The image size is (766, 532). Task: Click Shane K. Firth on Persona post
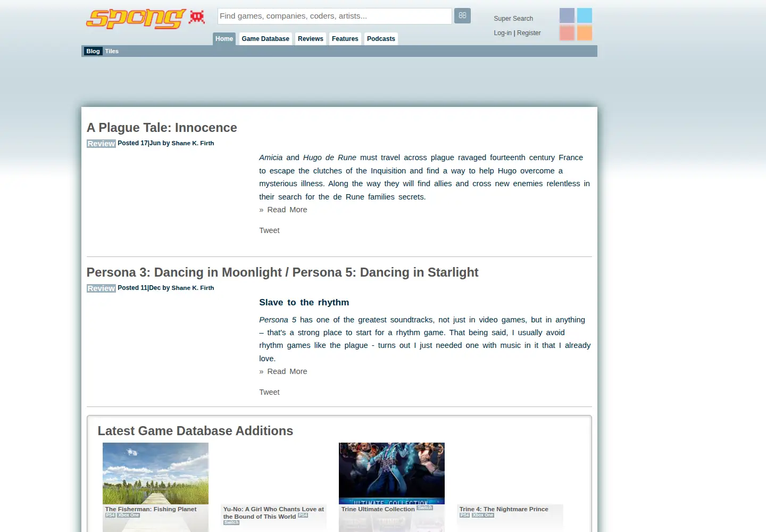pyautogui.click(x=193, y=288)
